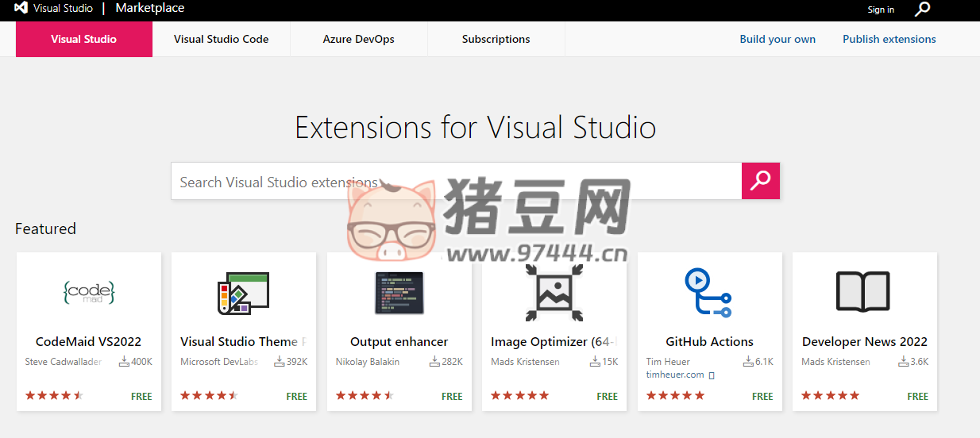Click Image Optimizer star rating
This screenshot has width=980, height=438.
(x=519, y=395)
